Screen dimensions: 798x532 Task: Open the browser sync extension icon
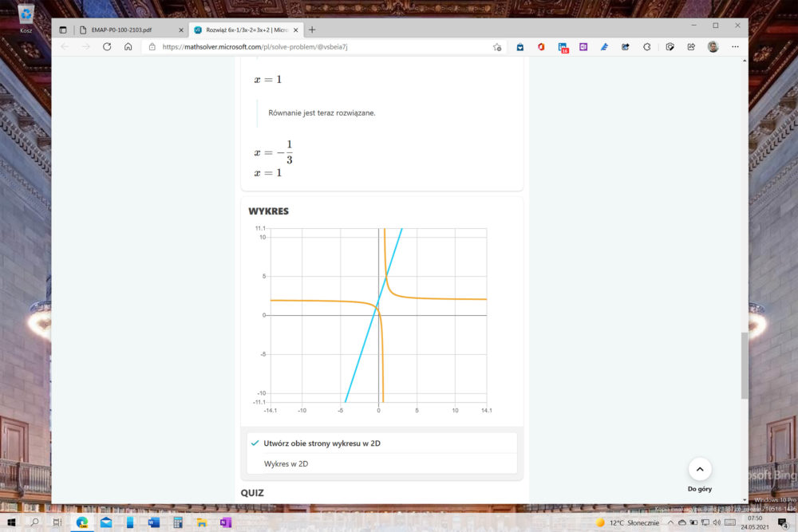[647, 47]
